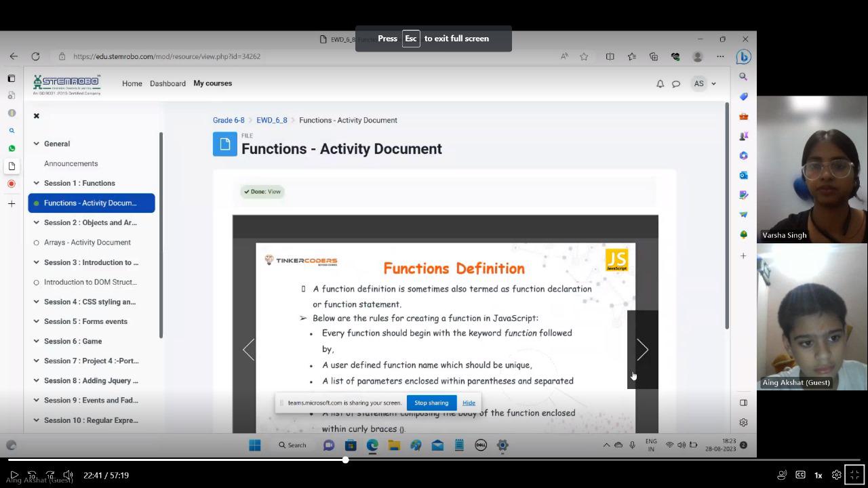
Task: Open Edge sidebar Games chess icon
Action: point(743,136)
